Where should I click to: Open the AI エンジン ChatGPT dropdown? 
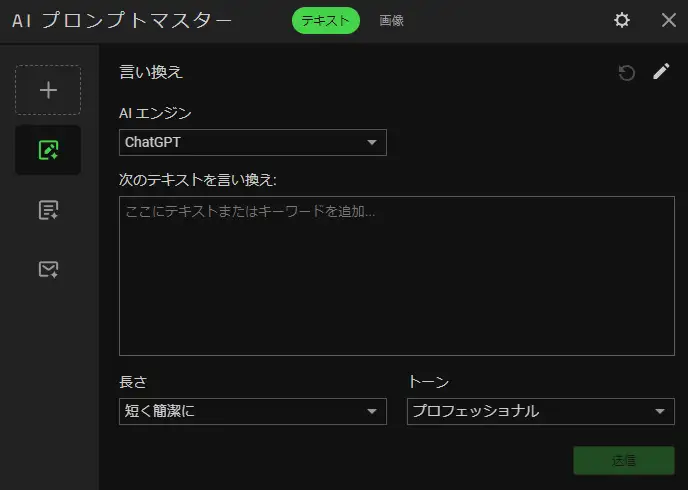coord(253,142)
